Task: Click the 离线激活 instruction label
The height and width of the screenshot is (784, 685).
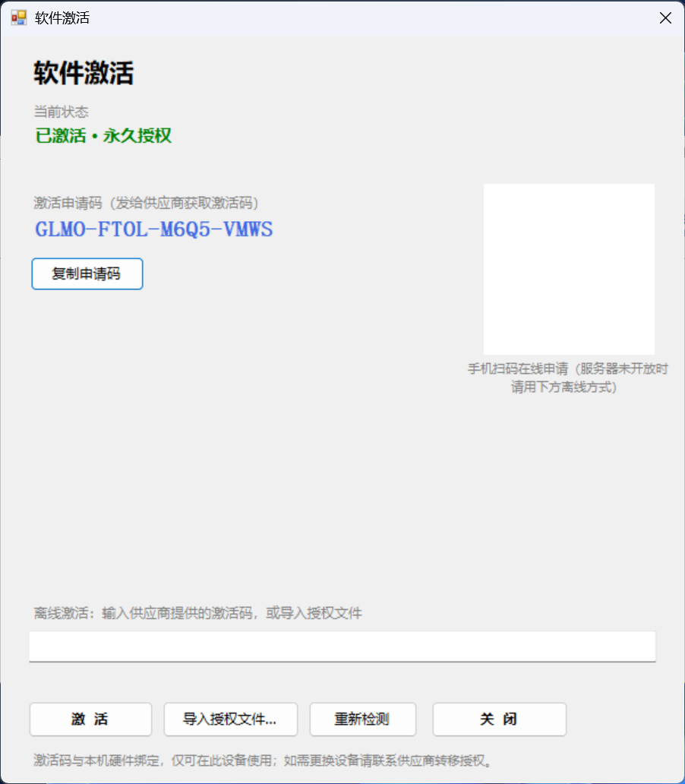Action: click(x=197, y=613)
